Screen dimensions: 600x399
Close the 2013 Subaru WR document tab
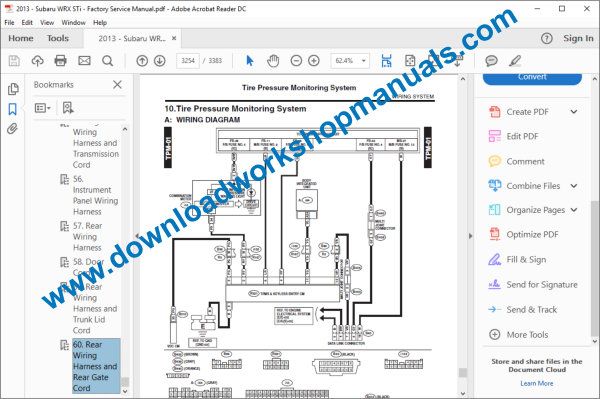[x=174, y=38]
